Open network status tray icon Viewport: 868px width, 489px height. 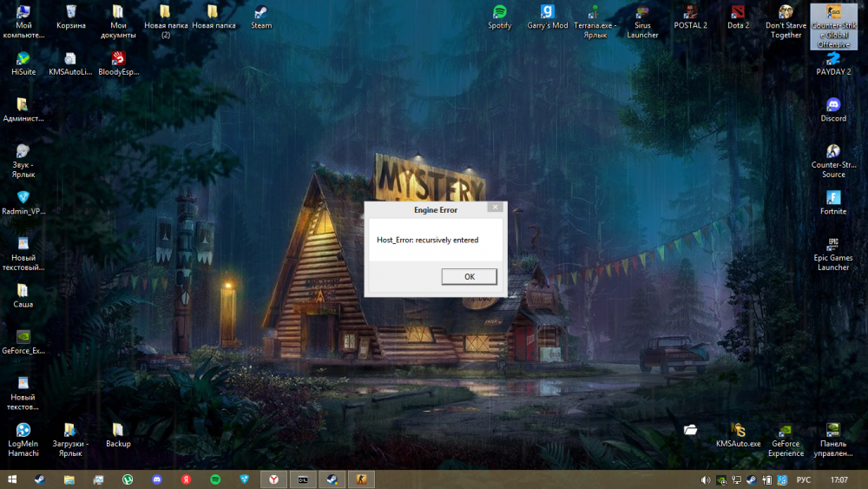(736, 480)
